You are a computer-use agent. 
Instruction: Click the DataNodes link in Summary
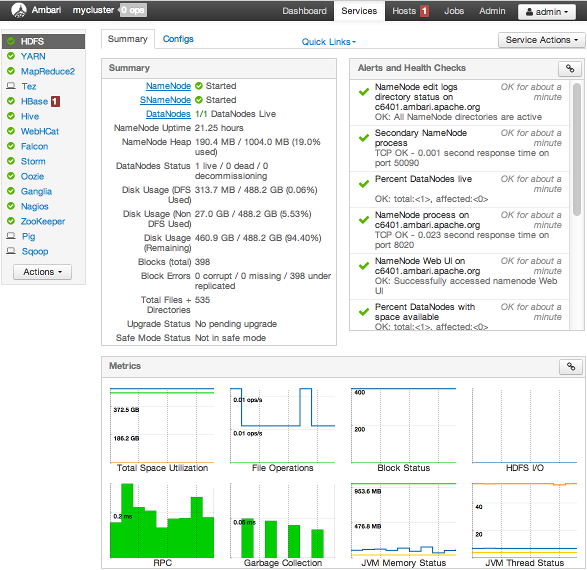pos(168,114)
